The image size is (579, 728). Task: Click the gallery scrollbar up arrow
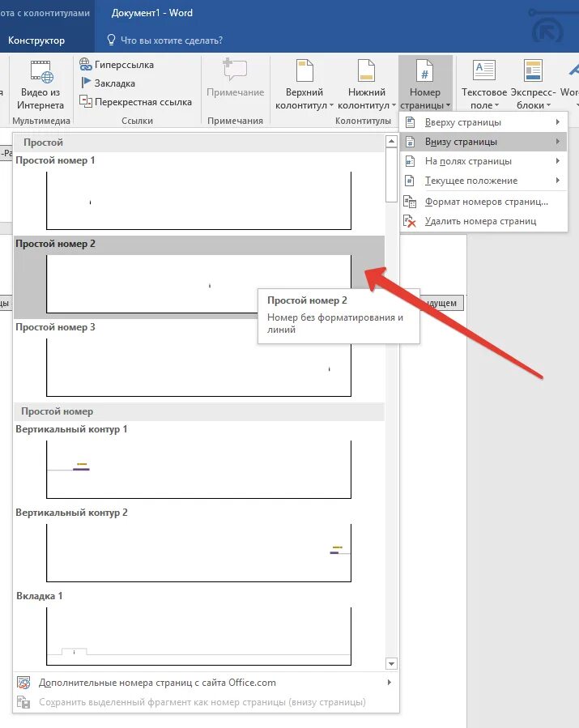[x=391, y=141]
